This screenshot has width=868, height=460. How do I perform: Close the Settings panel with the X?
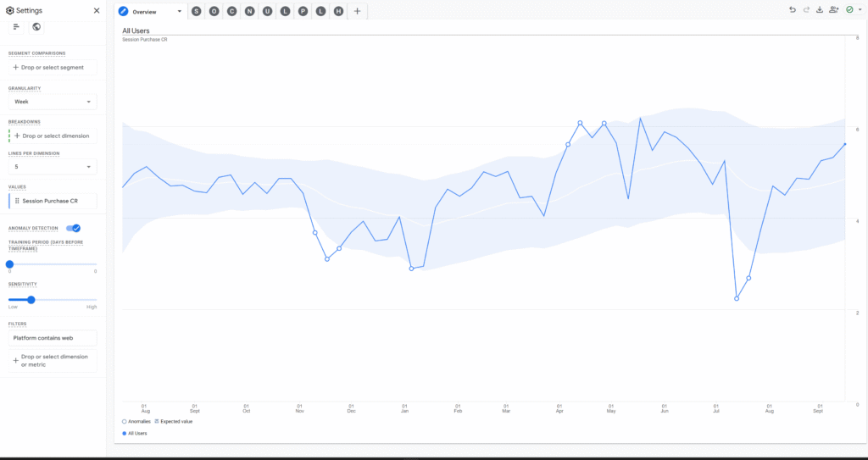point(96,11)
